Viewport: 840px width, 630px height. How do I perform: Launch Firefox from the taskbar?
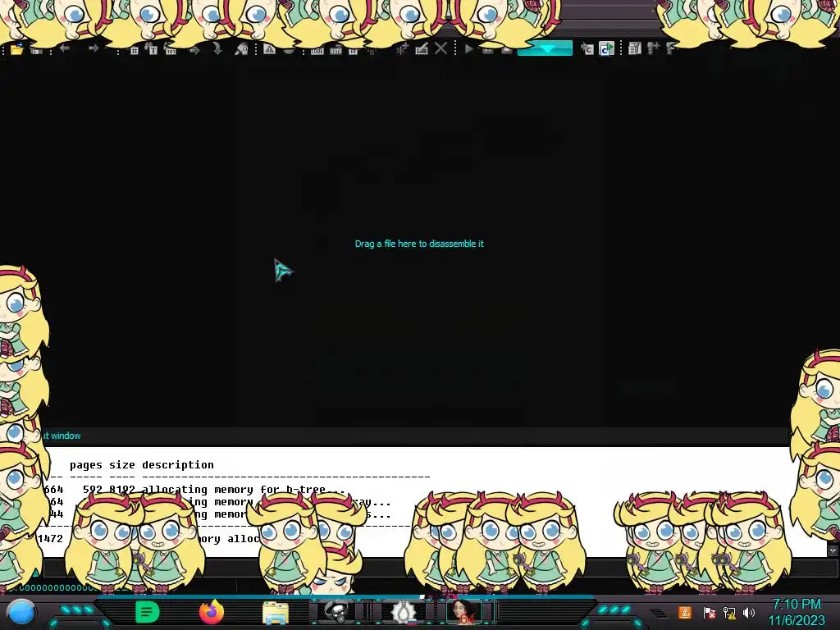click(x=212, y=612)
